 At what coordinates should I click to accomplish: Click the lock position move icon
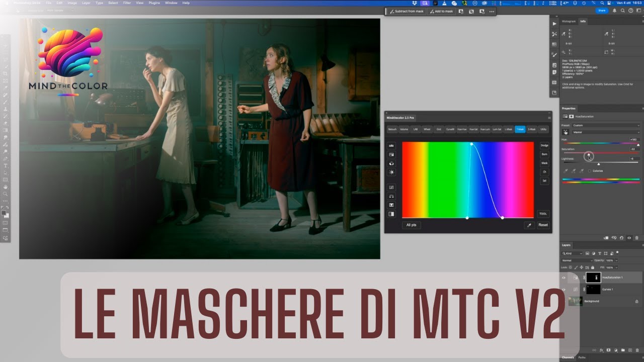pos(581,267)
